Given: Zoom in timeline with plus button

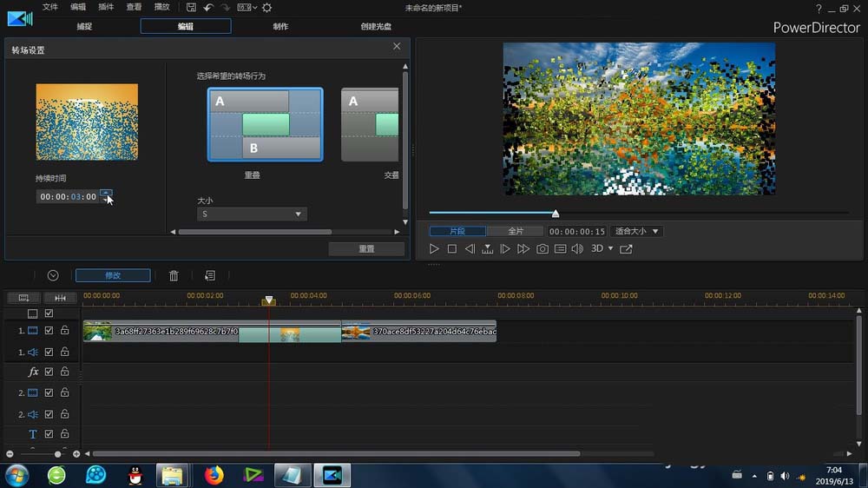Looking at the screenshot, I should point(76,454).
